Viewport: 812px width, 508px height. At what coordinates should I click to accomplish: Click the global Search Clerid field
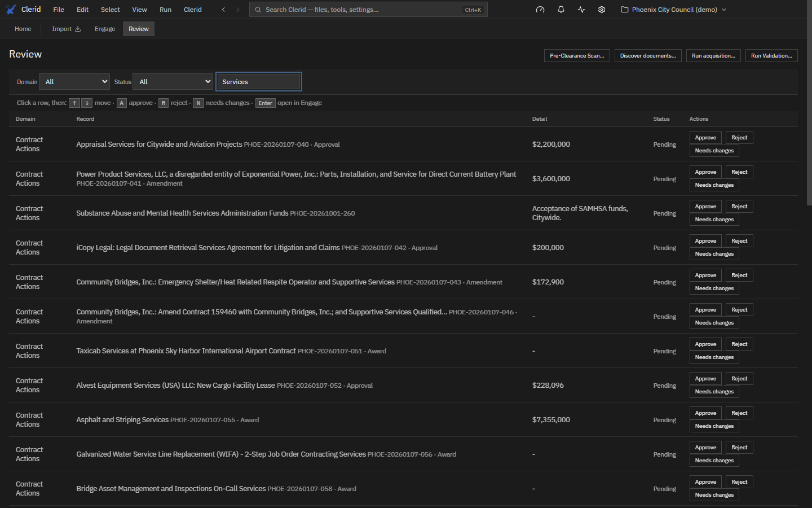coord(368,10)
